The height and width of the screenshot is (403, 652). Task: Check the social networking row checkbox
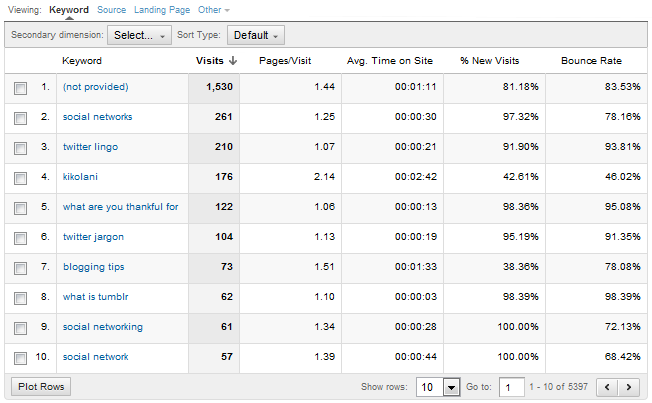tap(20, 328)
